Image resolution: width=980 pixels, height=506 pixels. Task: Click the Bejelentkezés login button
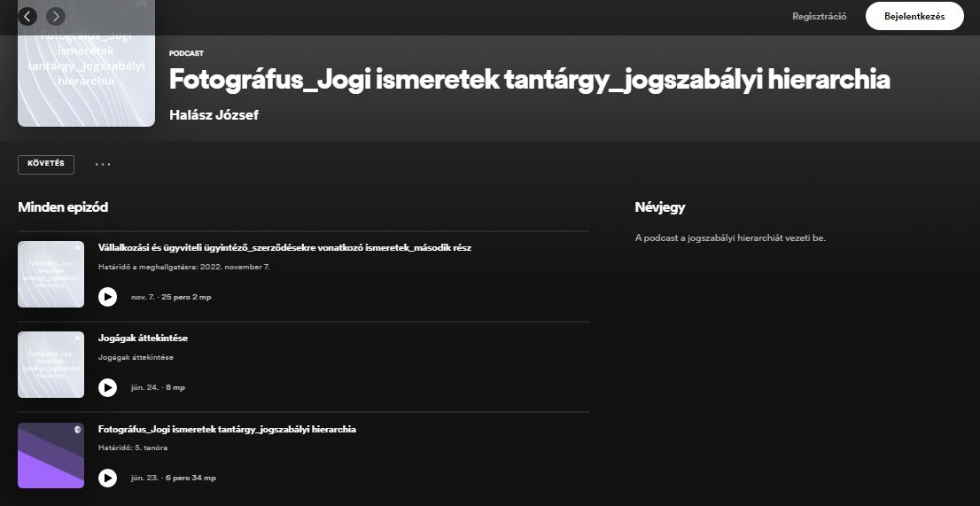click(914, 16)
